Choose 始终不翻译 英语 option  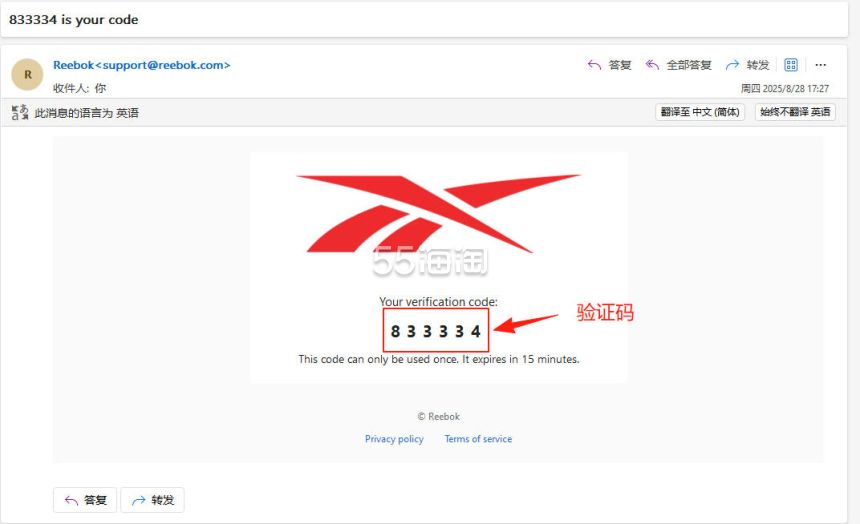tap(795, 112)
